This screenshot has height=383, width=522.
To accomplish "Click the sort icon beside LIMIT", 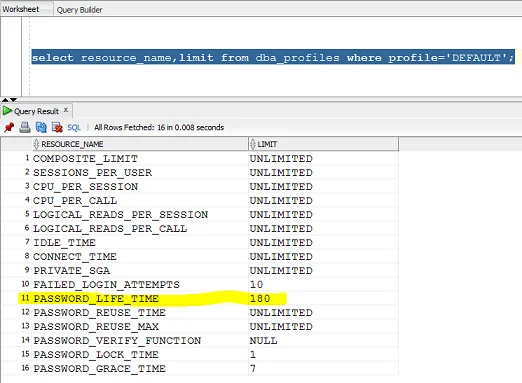I will (253, 144).
